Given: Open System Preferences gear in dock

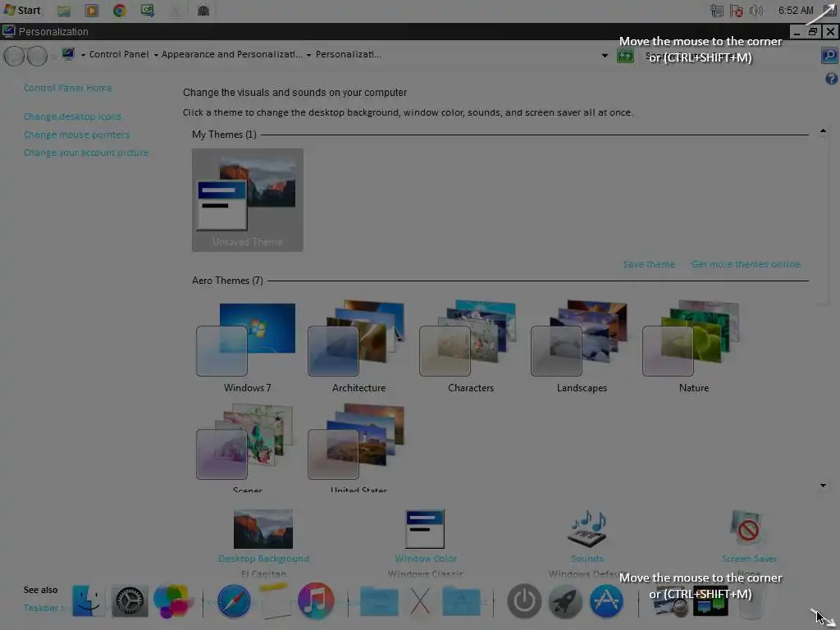Looking at the screenshot, I should [129, 601].
